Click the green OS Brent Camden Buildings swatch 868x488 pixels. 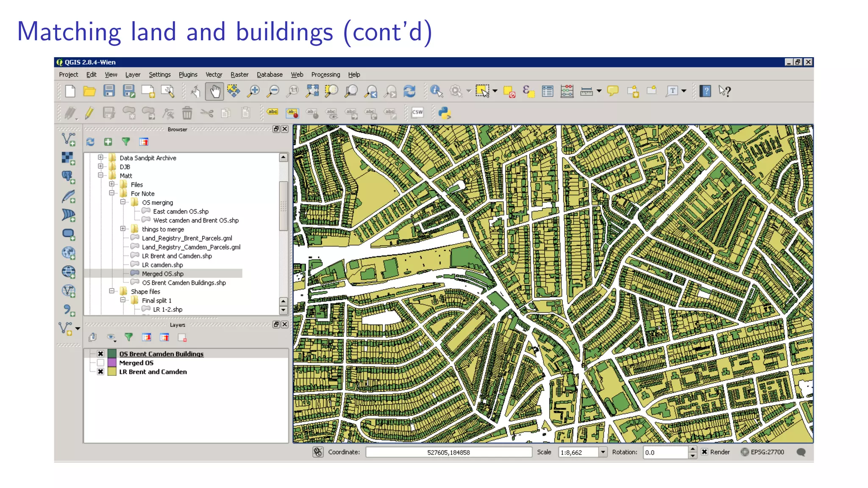[x=112, y=354]
